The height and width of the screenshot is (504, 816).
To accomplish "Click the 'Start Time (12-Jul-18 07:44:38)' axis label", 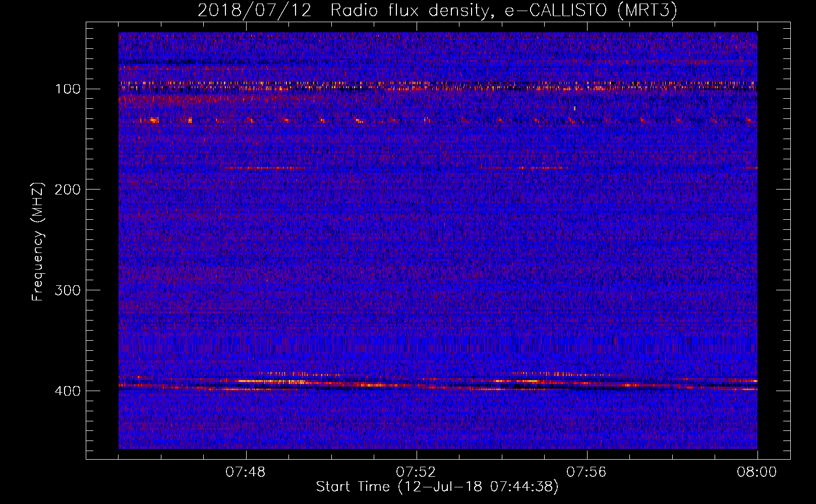I will click(437, 487).
